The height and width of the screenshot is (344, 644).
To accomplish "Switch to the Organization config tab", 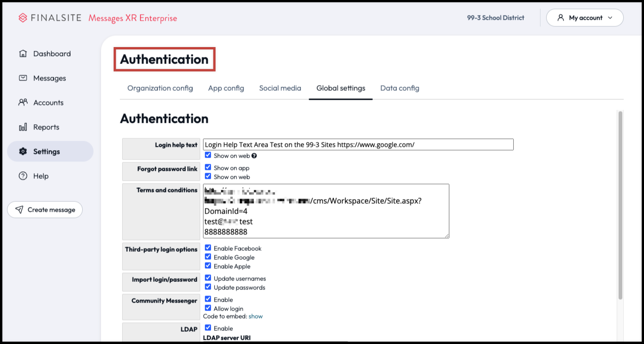I will coord(160,88).
